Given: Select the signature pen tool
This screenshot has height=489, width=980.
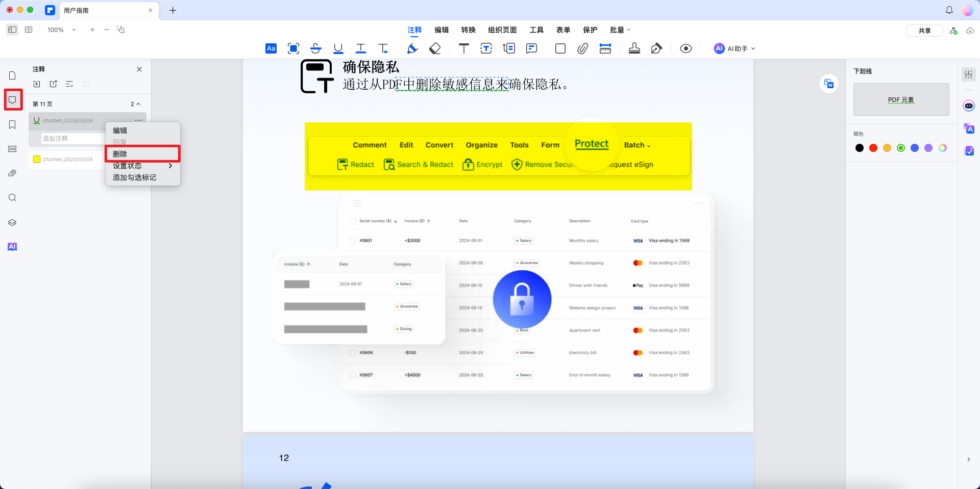Looking at the screenshot, I should pos(657,48).
